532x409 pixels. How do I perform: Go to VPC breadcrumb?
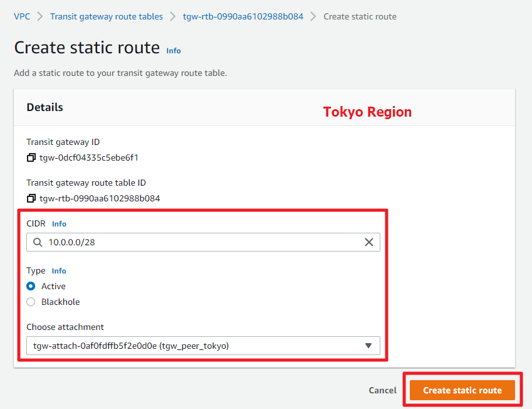pyautogui.click(x=22, y=16)
